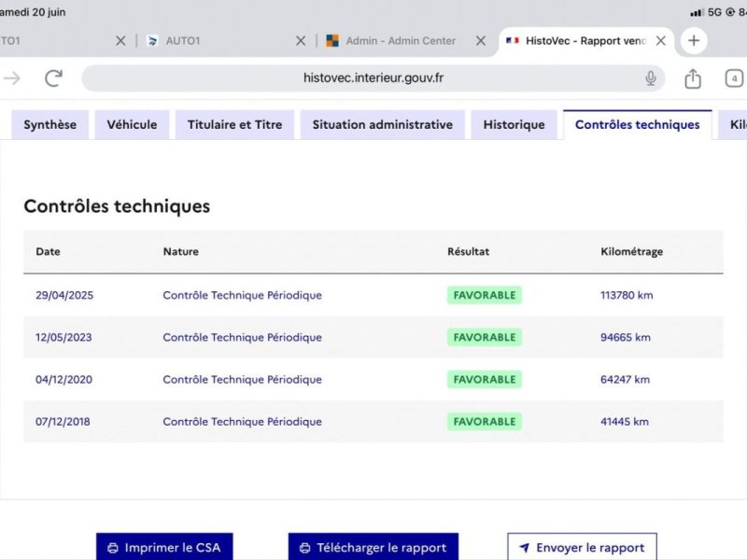This screenshot has height=560, width=747.
Task: Open the Synthèse tab
Action: tap(50, 125)
